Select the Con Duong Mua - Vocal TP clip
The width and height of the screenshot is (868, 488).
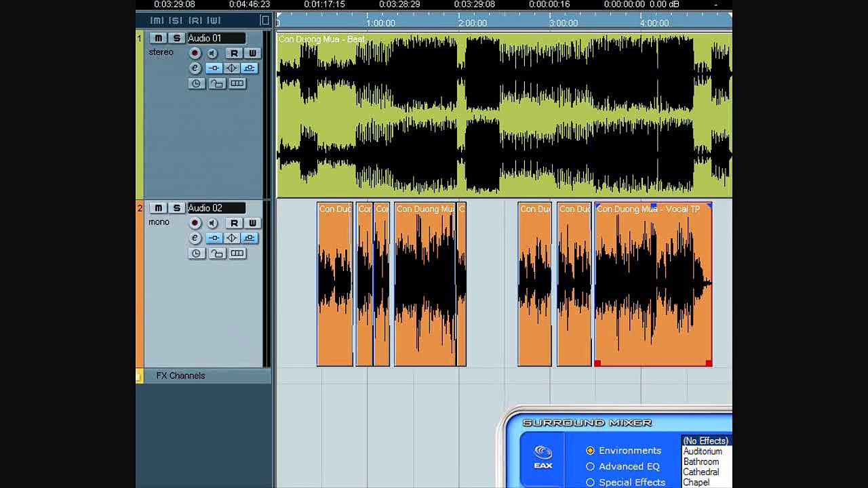coord(653,285)
